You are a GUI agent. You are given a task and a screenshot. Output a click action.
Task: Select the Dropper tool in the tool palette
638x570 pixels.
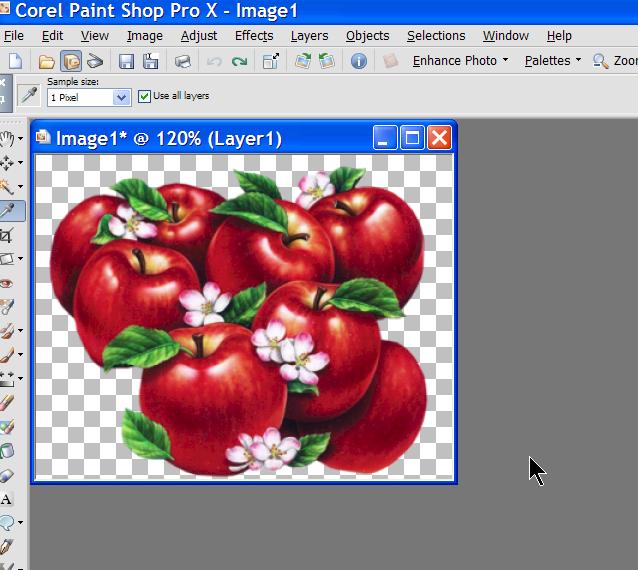[8, 210]
